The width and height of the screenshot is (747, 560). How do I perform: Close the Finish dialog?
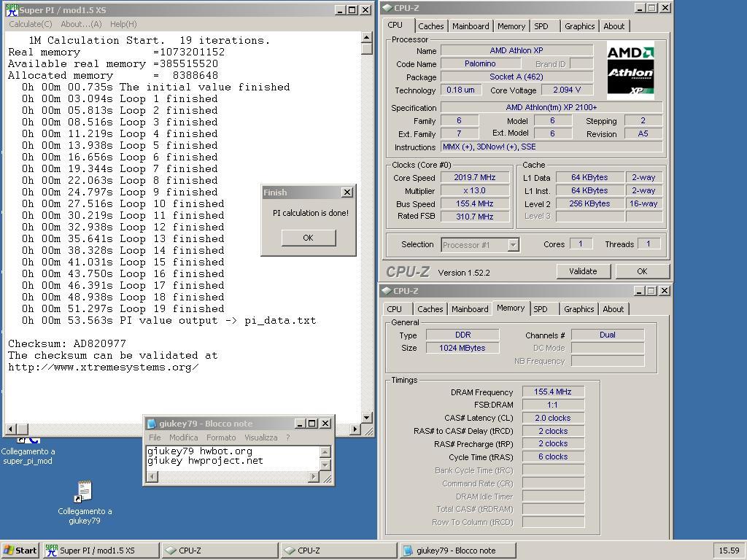[347, 192]
